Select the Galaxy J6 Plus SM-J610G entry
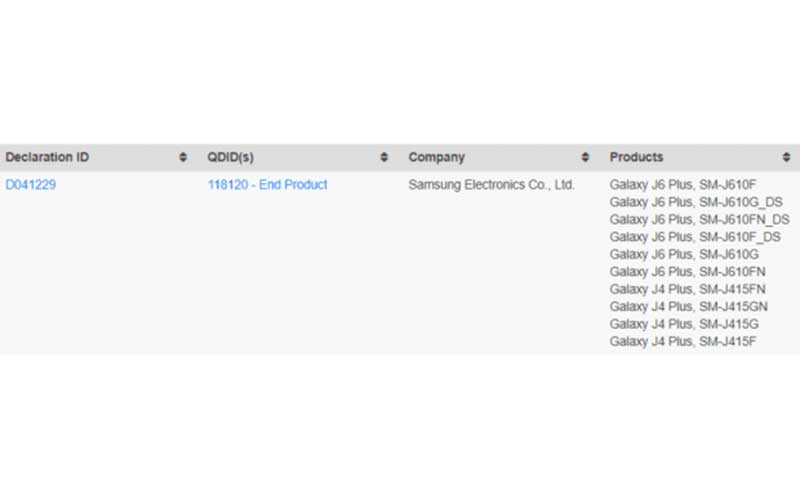800x499 pixels. point(684,254)
